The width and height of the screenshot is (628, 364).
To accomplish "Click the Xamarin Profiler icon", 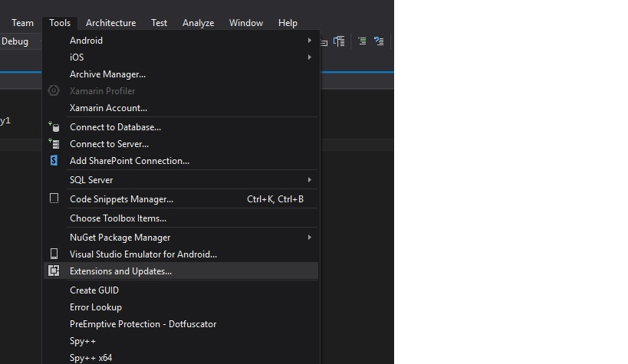I will point(54,91).
